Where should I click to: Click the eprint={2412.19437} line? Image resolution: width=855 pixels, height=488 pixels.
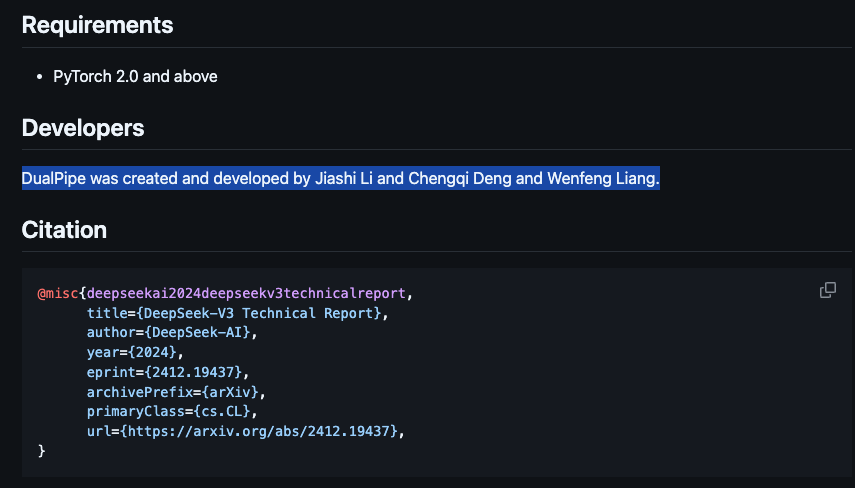pos(168,372)
